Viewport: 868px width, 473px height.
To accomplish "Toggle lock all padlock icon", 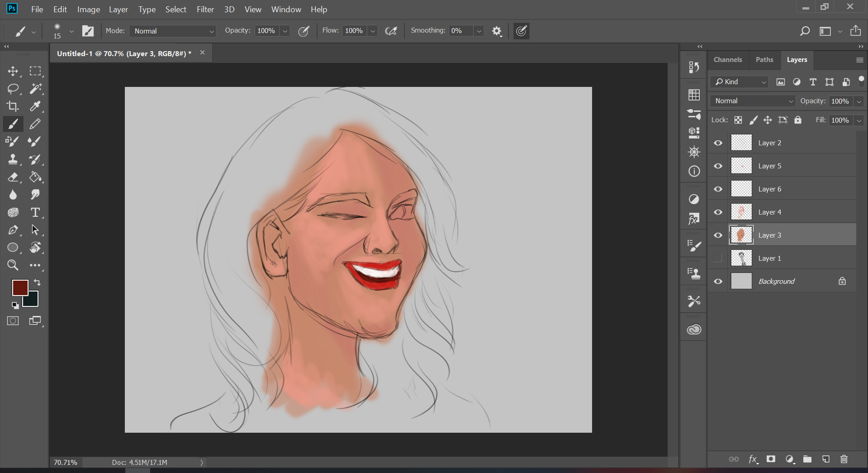I will pyautogui.click(x=798, y=120).
